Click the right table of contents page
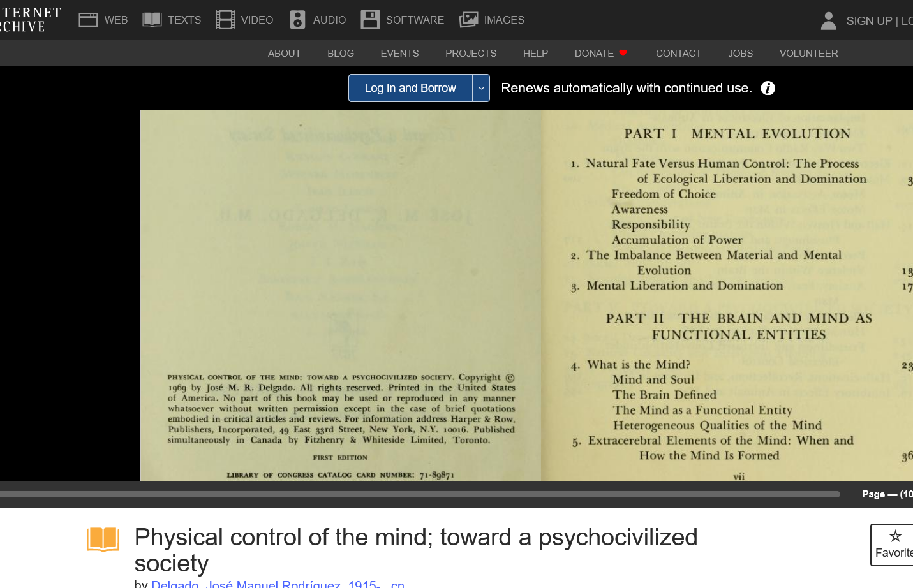This screenshot has height=588, width=913. (x=727, y=295)
